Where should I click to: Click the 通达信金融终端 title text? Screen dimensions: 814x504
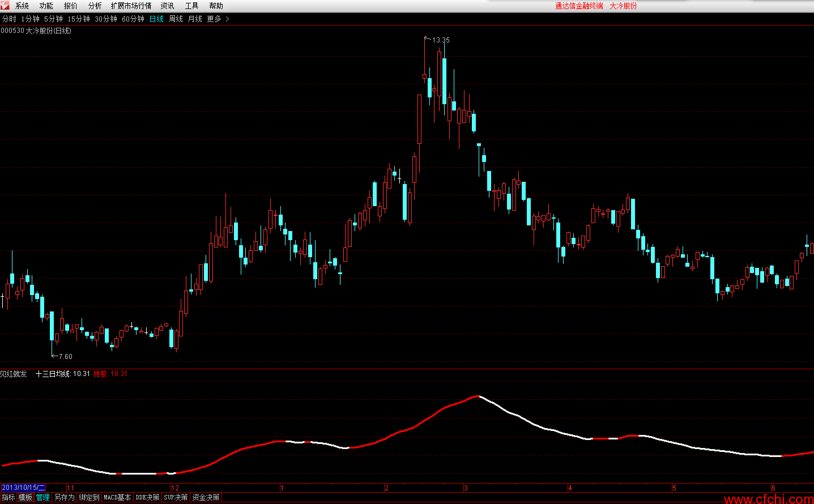coord(579,6)
